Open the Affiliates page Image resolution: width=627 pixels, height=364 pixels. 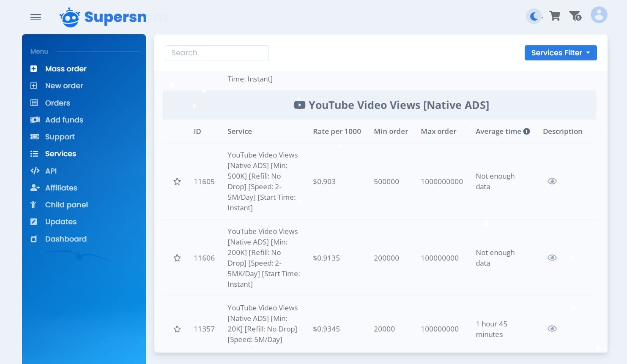[x=61, y=188]
